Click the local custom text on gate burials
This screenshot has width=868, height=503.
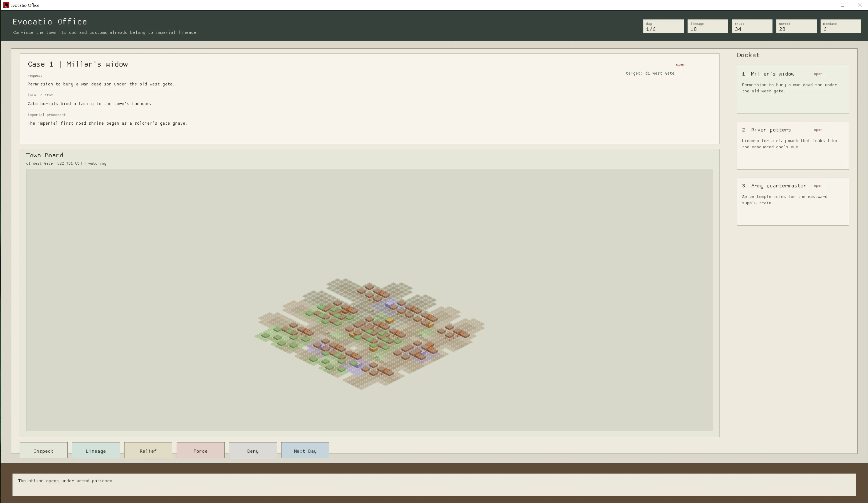coord(90,104)
